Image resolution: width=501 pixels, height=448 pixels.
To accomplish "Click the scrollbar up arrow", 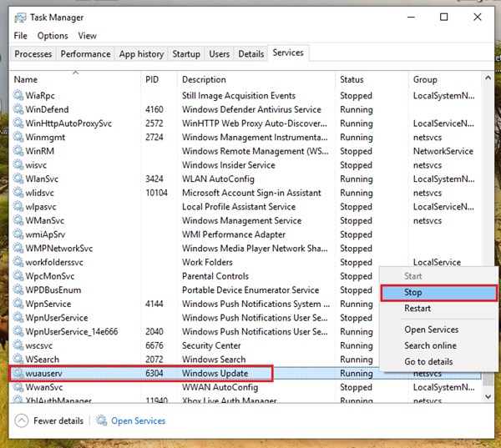I will coord(488,78).
